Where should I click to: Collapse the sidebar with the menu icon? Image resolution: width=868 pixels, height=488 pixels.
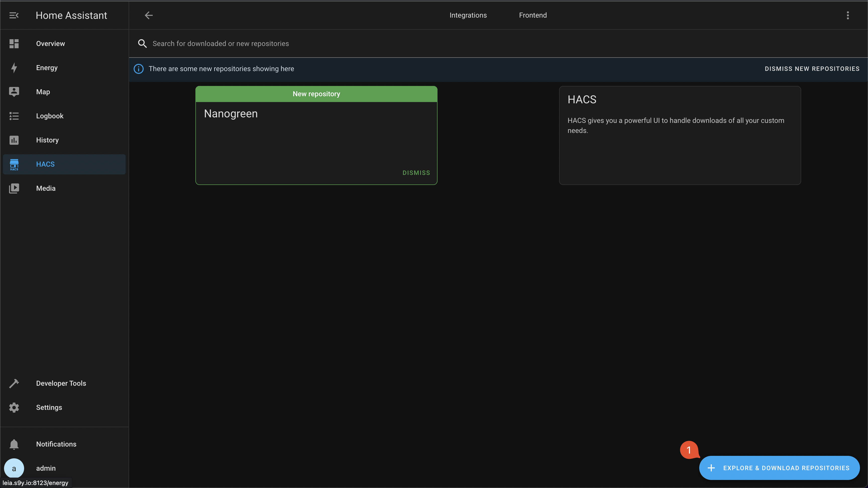[14, 15]
